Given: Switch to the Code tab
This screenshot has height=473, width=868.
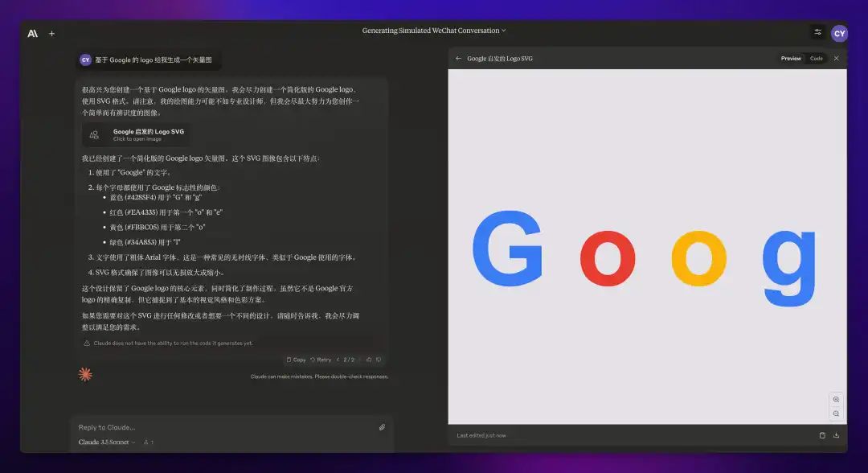Looking at the screenshot, I should 816,58.
